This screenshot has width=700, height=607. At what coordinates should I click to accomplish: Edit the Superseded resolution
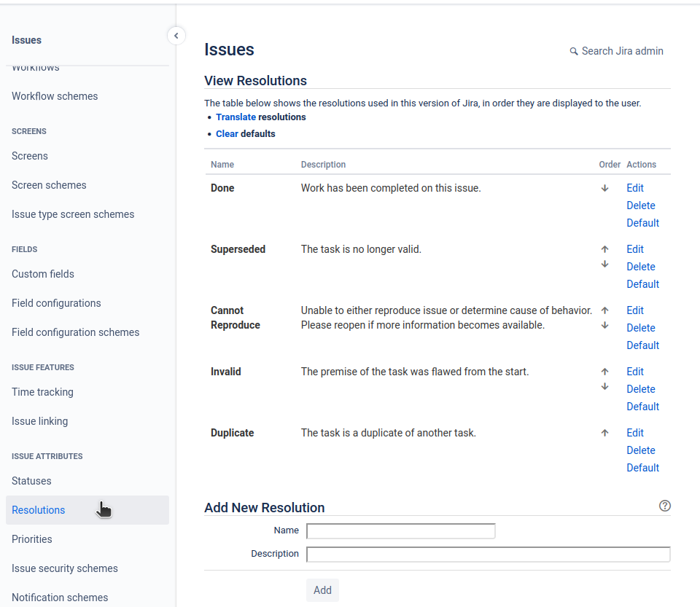point(635,249)
